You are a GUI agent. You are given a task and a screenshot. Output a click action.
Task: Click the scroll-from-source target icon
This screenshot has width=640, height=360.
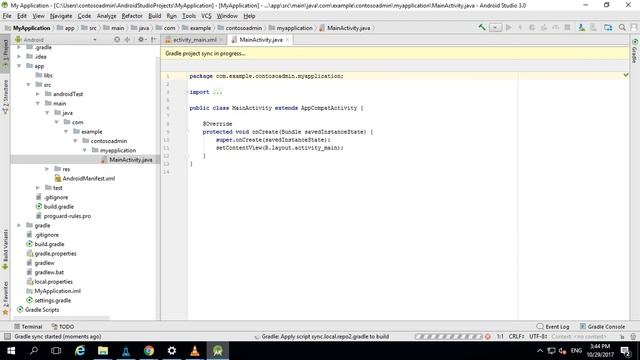point(117,40)
